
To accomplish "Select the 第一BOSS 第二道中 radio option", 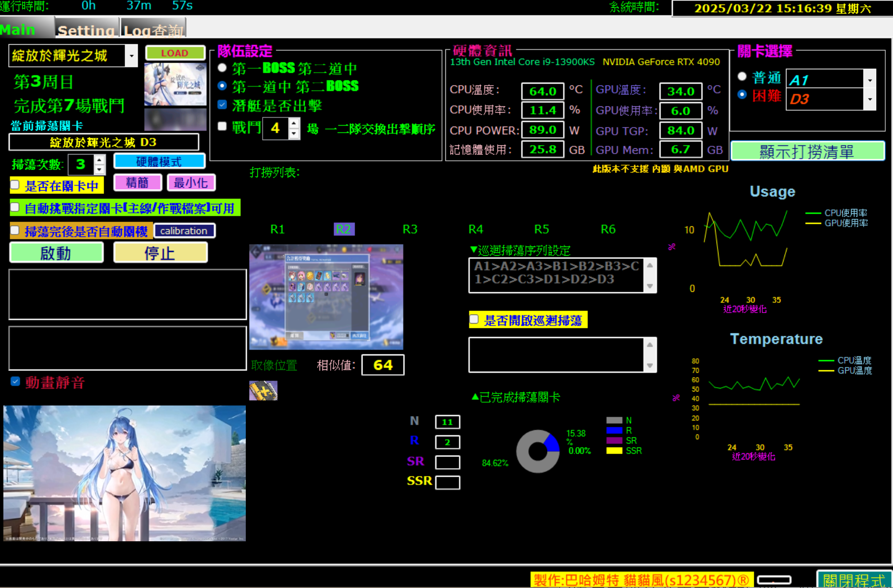I will coord(222,68).
